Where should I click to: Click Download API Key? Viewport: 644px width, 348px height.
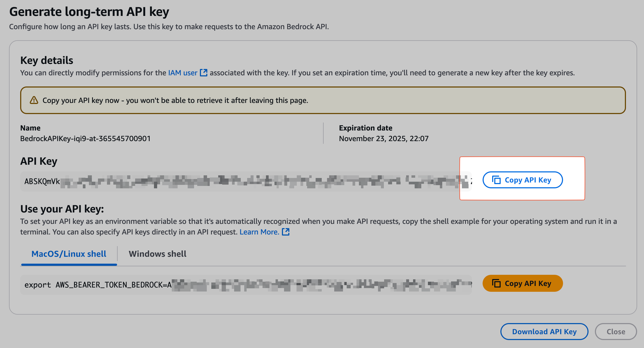pyautogui.click(x=544, y=331)
